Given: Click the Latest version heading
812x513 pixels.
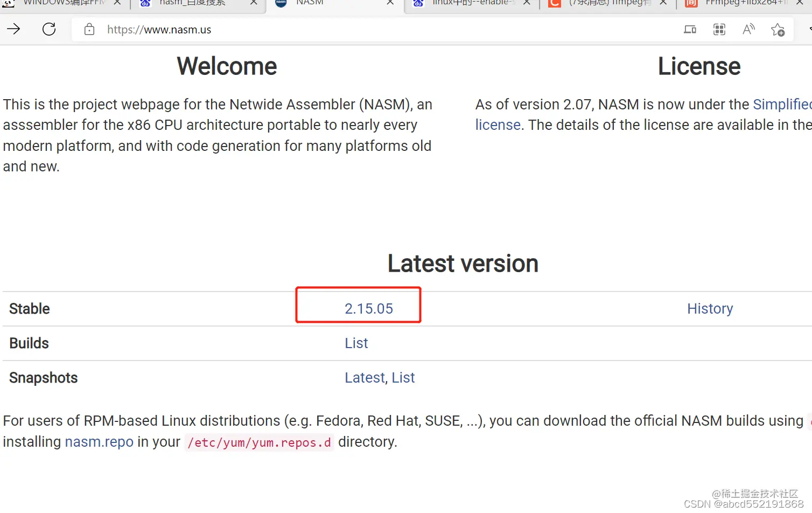Looking at the screenshot, I should click(463, 264).
